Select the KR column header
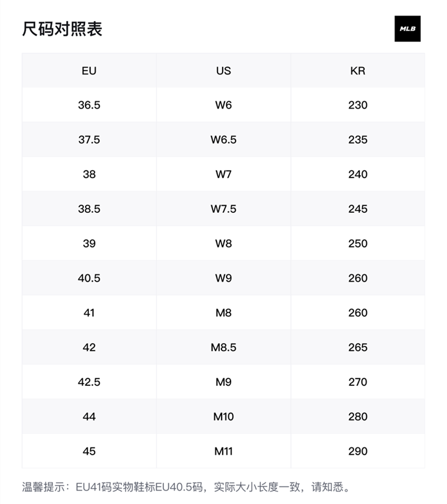Viewport: 447px width, 504px height. (x=357, y=71)
